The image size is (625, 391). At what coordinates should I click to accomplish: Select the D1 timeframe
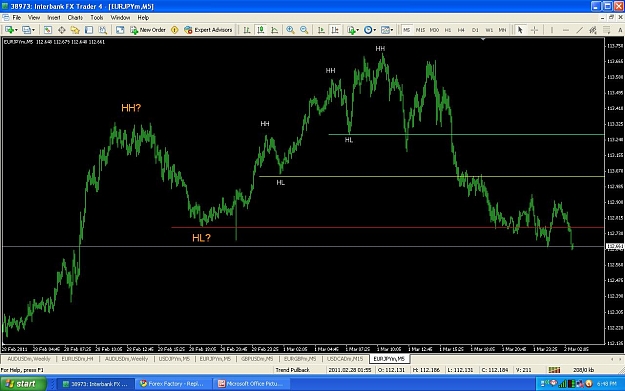click(x=475, y=30)
